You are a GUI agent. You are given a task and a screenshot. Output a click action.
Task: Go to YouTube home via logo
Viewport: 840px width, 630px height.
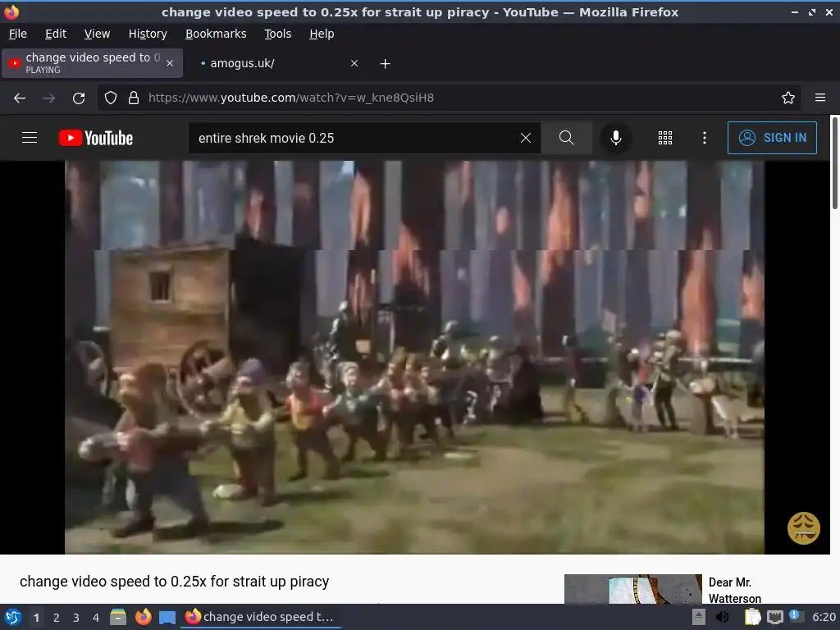[95, 138]
